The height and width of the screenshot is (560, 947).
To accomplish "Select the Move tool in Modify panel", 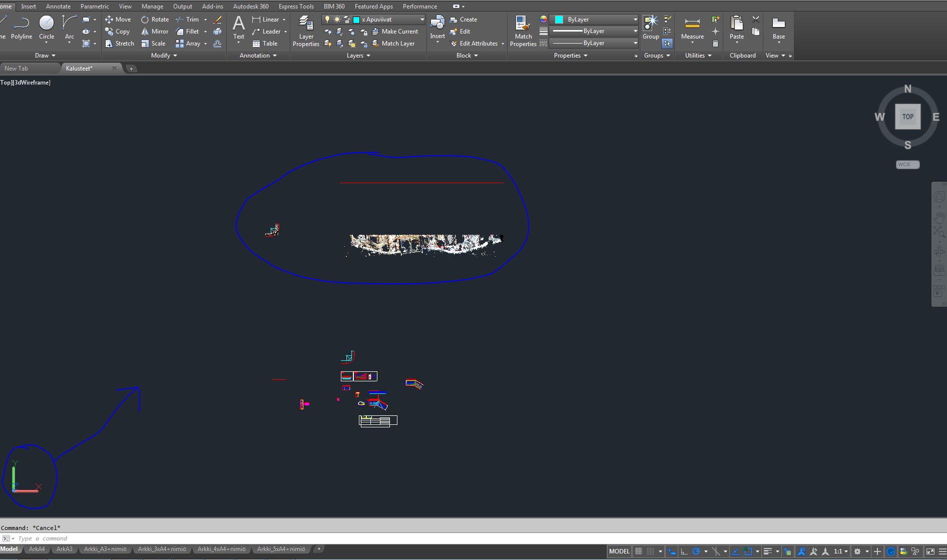I will click(118, 19).
